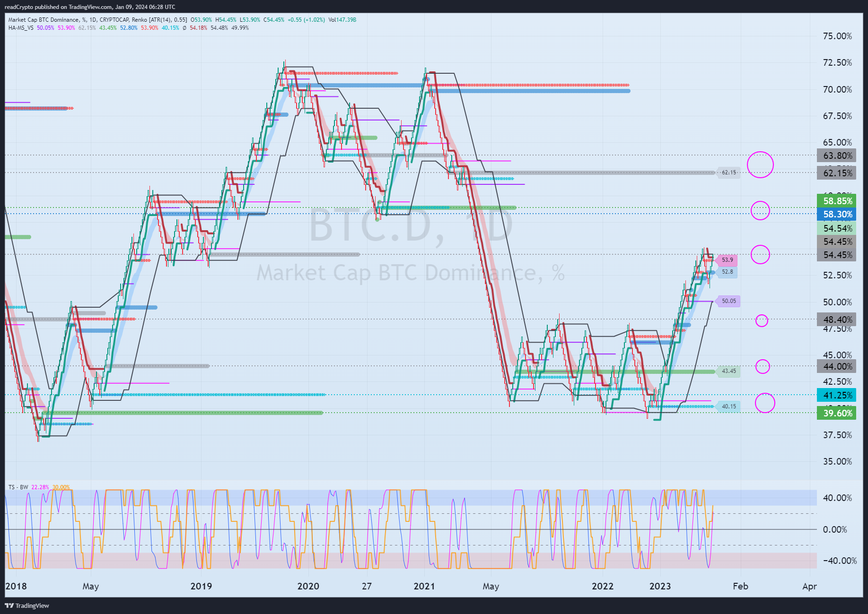Click the Feb time axis label

(x=740, y=587)
